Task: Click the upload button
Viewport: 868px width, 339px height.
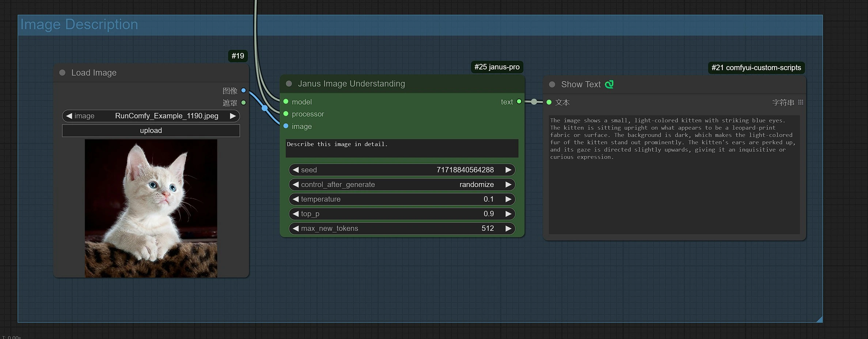Action: point(151,130)
